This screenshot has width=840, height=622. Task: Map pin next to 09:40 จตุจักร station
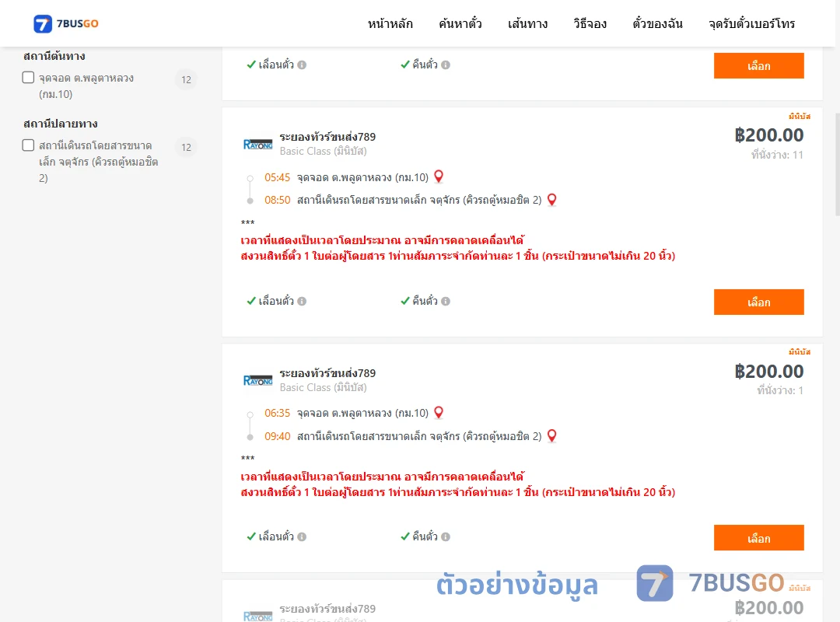[x=551, y=436]
